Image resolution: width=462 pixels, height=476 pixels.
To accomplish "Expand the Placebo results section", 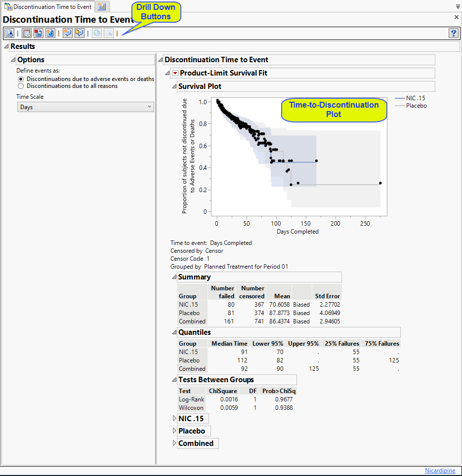I will (174, 431).
